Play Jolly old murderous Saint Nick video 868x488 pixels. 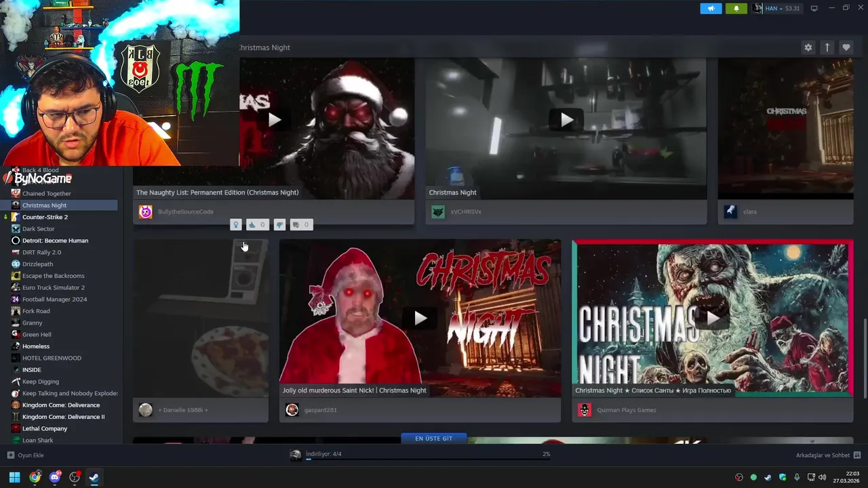[x=420, y=318]
